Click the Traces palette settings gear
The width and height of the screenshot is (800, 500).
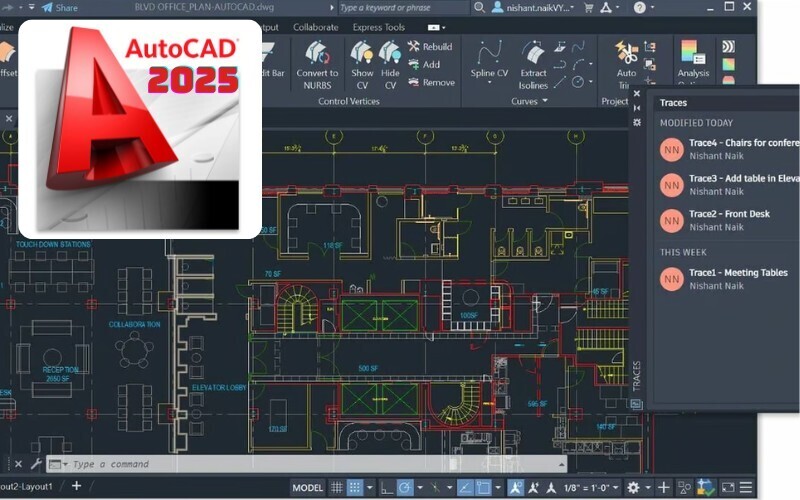tap(637, 122)
